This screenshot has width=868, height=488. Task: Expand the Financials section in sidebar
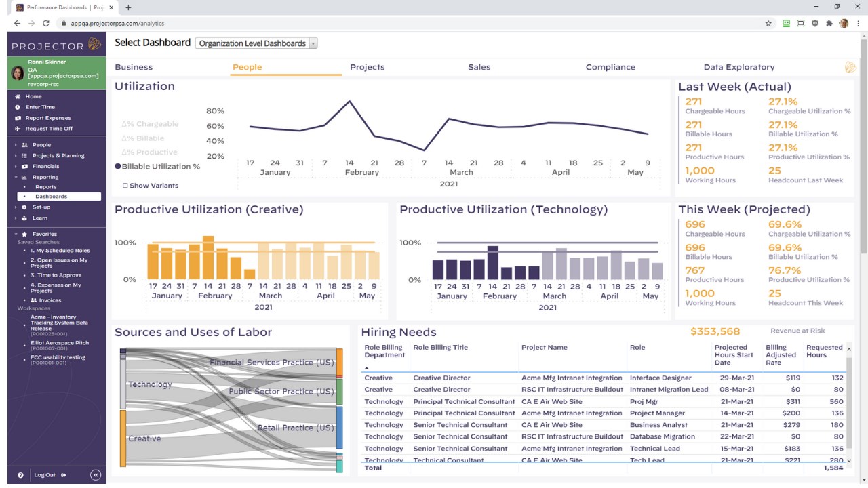[x=45, y=166]
